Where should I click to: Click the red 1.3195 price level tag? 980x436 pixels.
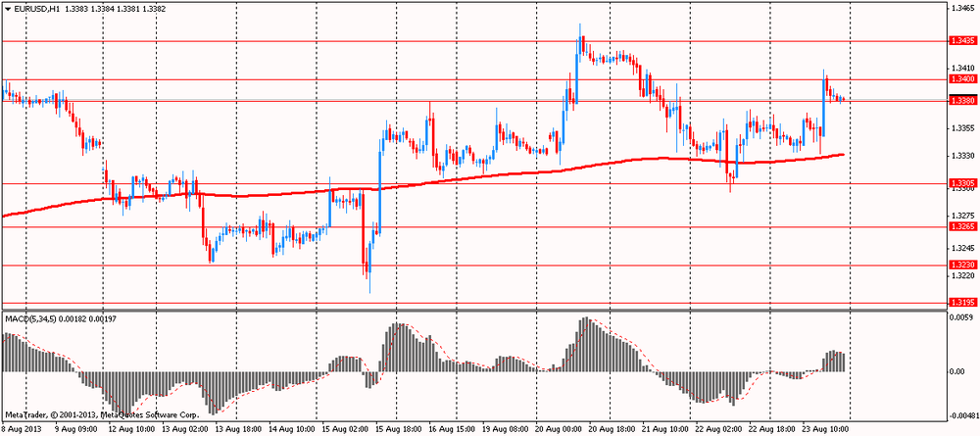pos(962,303)
